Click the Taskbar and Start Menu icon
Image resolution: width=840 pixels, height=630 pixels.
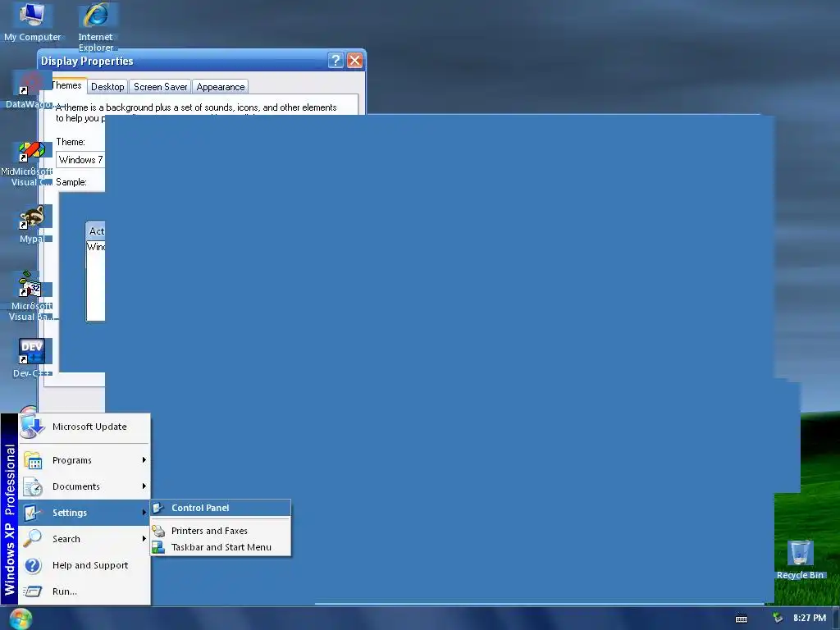point(158,547)
